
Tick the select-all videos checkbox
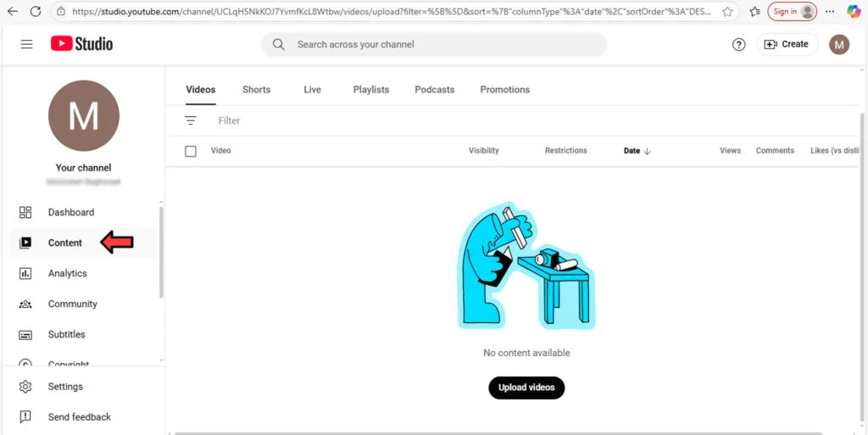coord(191,151)
